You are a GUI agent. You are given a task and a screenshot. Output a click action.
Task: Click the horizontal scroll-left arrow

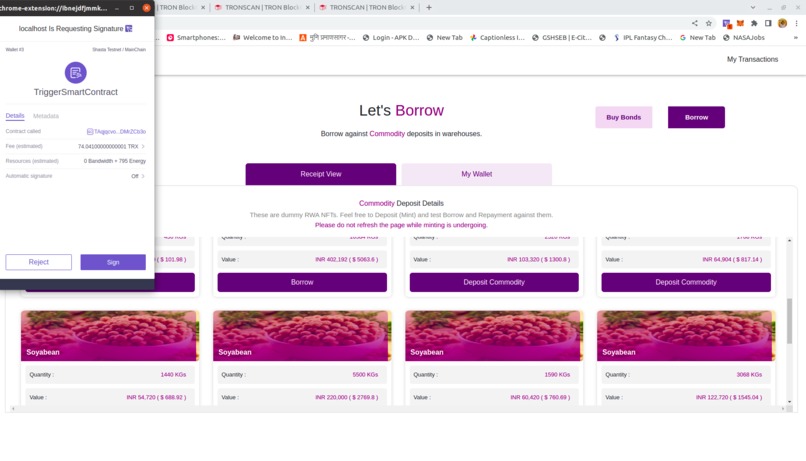coord(13,409)
